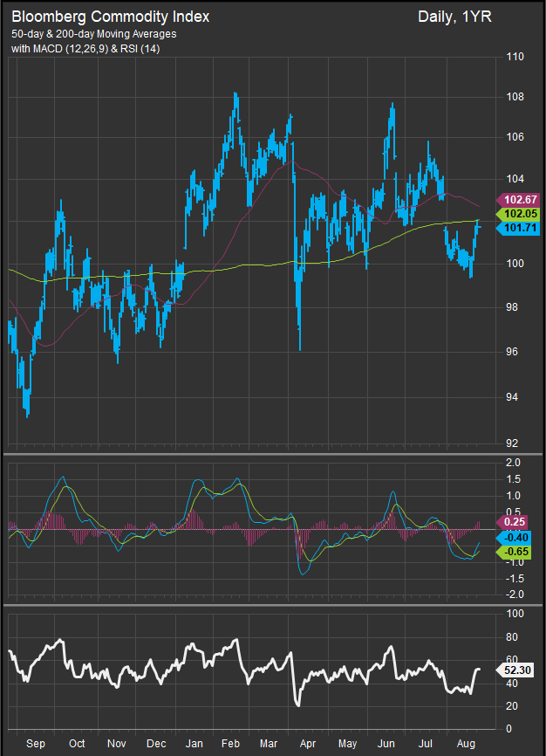The width and height of the screenshot is (546, 756).
Task: Click the 110 price axis label
Action: click(515, 58)
